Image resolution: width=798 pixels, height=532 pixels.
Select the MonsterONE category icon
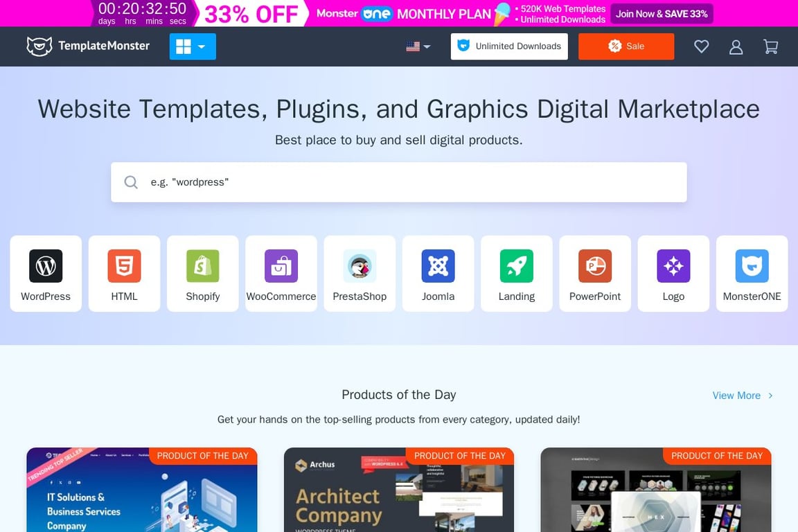752,265
